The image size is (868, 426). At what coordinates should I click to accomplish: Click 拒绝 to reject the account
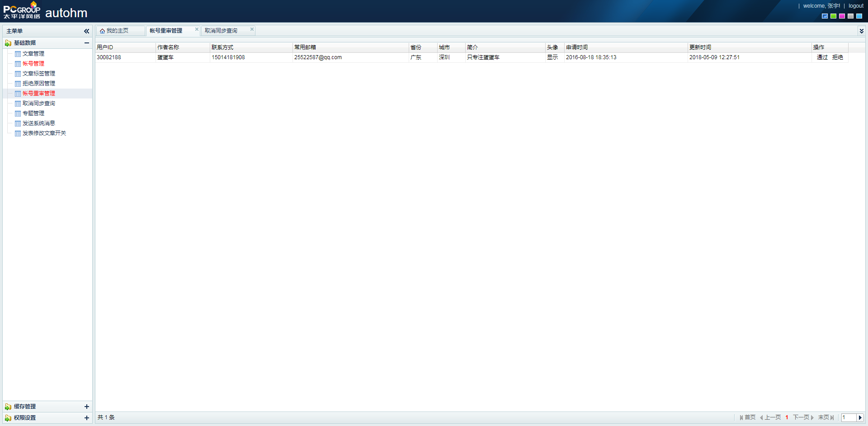pyautogui.click(x=837, y=57)
